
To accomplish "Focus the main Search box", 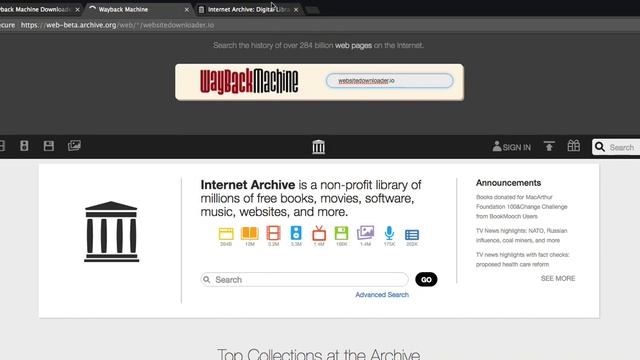I will tap(304, 280).
